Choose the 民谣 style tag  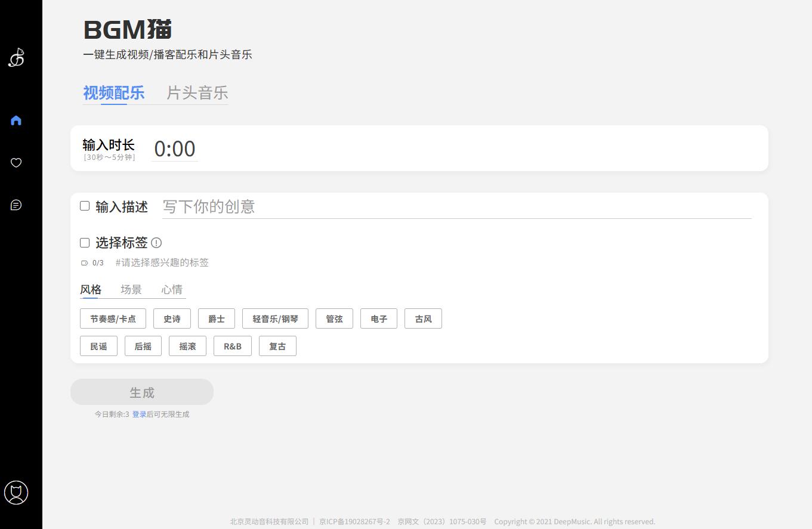[98, 346]
